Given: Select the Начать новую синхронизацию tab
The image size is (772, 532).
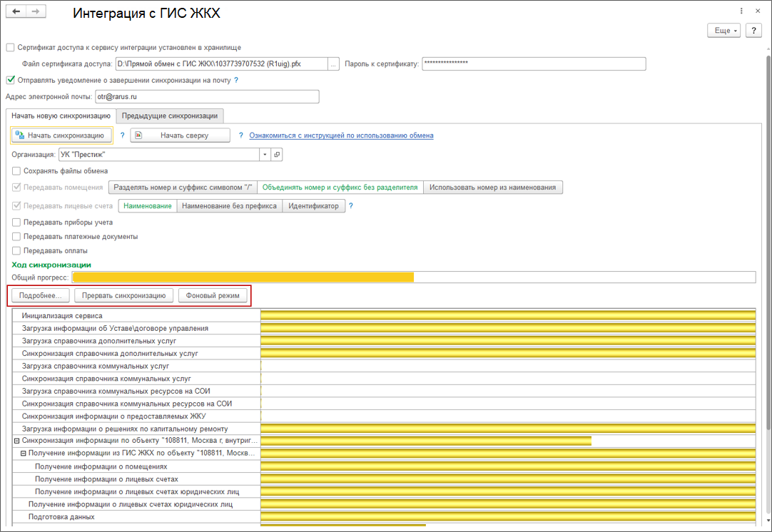Looking at the screenshot, I should (61, 116).
